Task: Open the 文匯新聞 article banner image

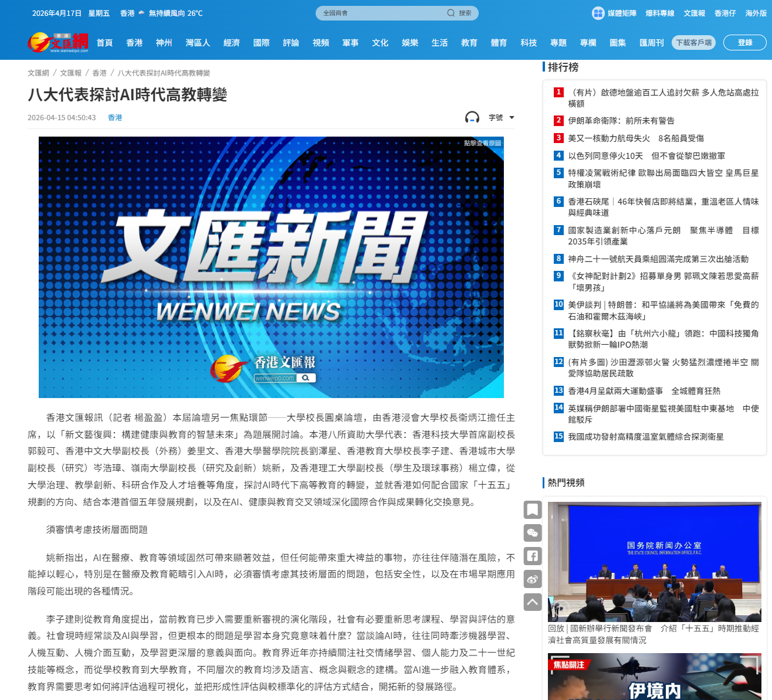Action: point(271,267)
